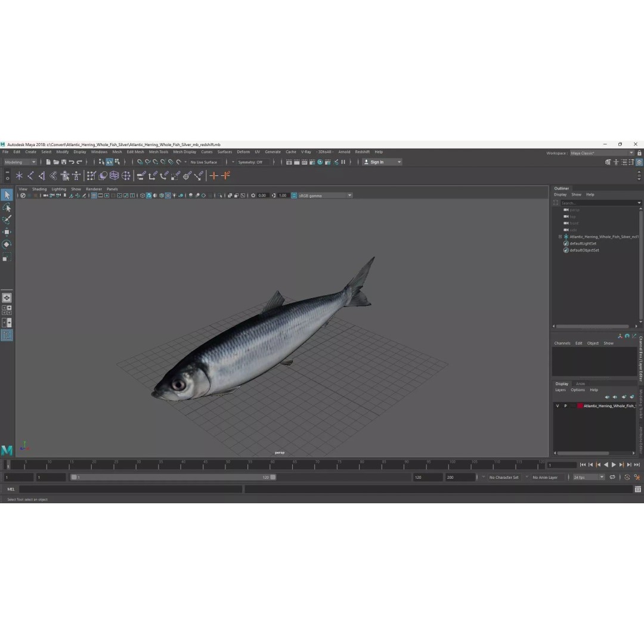Click the Attribute Editor vertical tab

[x=640, y=440]
